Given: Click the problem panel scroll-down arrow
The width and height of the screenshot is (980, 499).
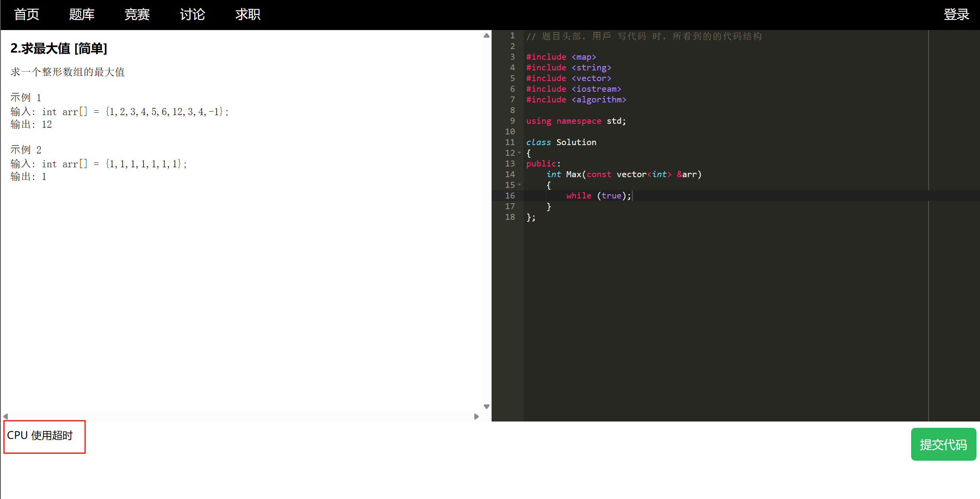Looking at the screenshot, I should click(x=486, y=406).
